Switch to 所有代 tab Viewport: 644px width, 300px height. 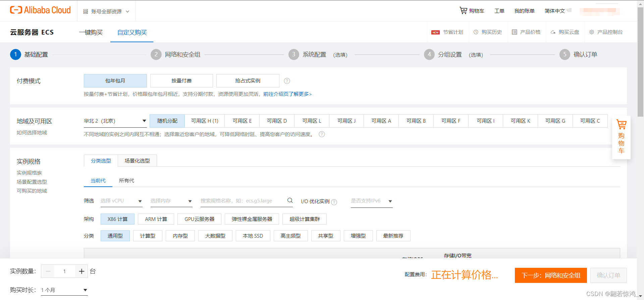126,181
